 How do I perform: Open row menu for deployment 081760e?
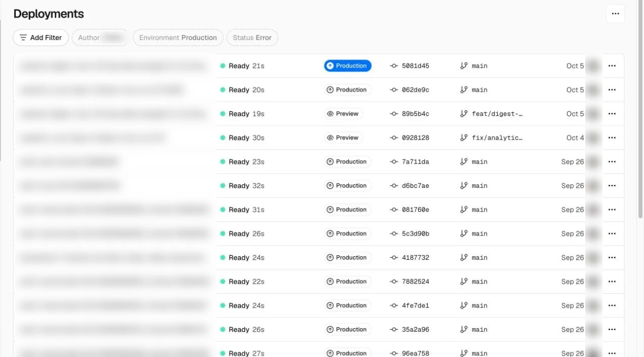click(x=612, y=210)
